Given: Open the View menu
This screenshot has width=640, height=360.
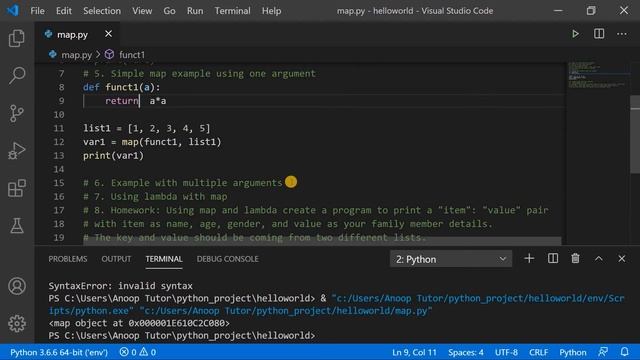Looking at the screenshot, I should click(x=142, y=11).
